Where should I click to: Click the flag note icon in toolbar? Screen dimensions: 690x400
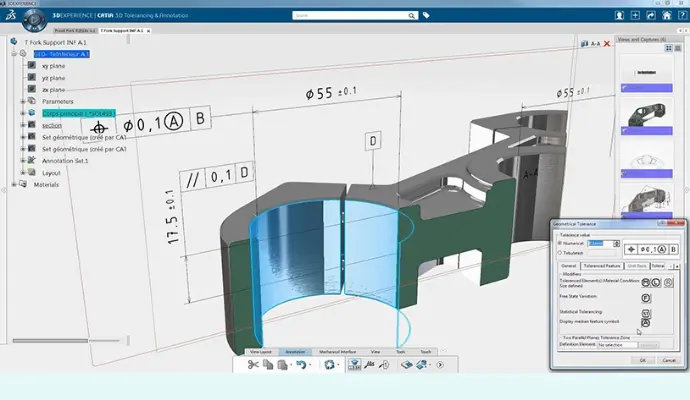pos(384,364)
